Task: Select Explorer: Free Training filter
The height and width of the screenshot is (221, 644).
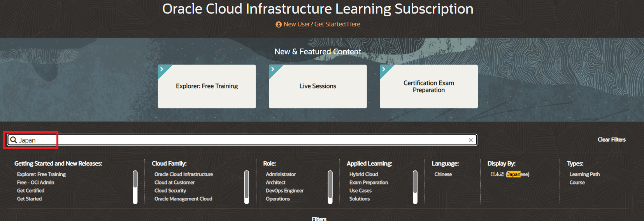Action: tap(41, 174)
